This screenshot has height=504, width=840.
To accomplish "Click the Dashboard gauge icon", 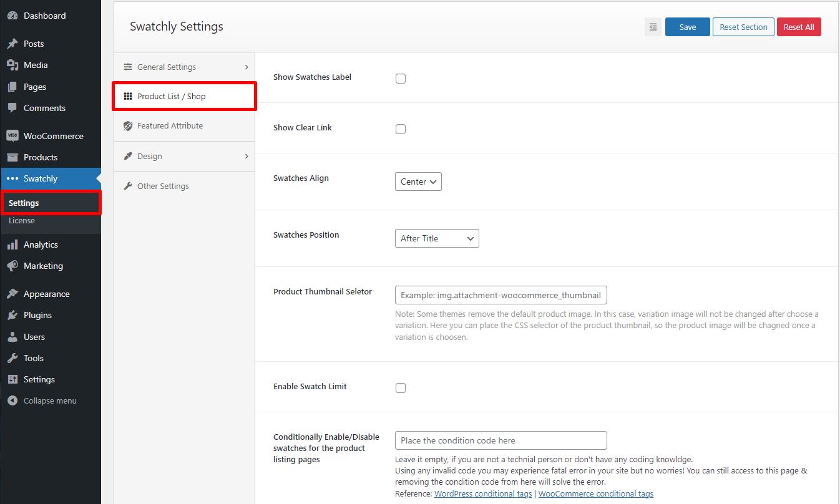I will click(x=12, y=16).
